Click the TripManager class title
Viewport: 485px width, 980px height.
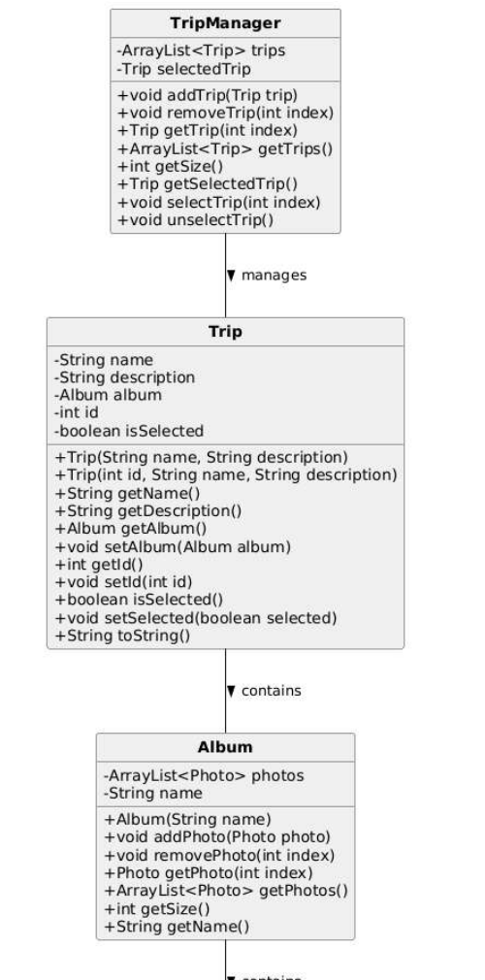[x=225, y=23]
